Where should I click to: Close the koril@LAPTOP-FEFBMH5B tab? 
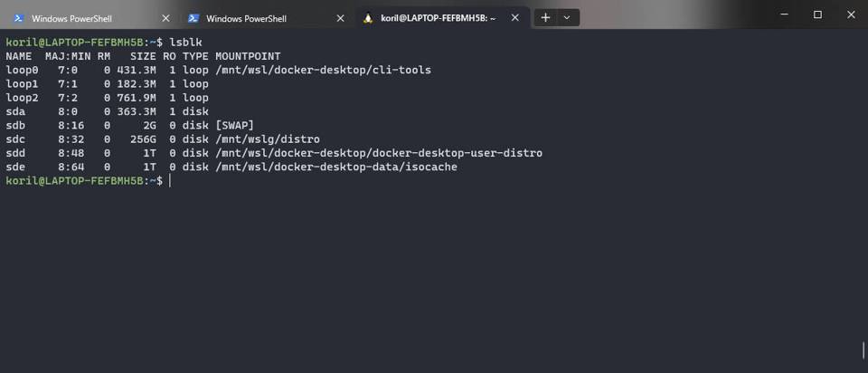[514, 18]
